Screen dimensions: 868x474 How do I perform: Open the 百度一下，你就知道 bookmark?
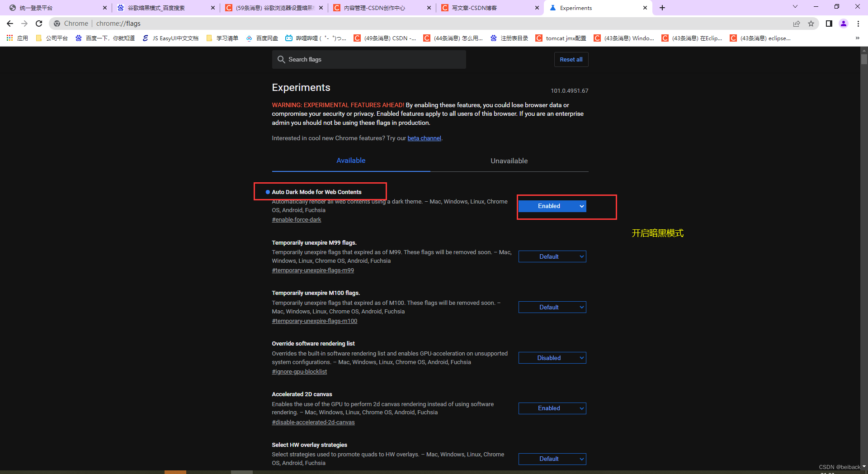(105, 38)
